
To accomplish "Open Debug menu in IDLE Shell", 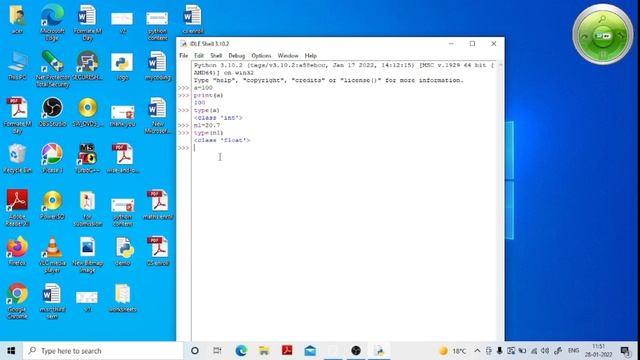I will pos(236,56).
